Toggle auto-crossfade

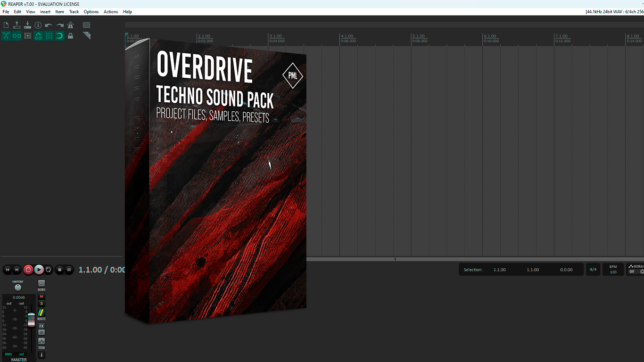coord(6,36)
